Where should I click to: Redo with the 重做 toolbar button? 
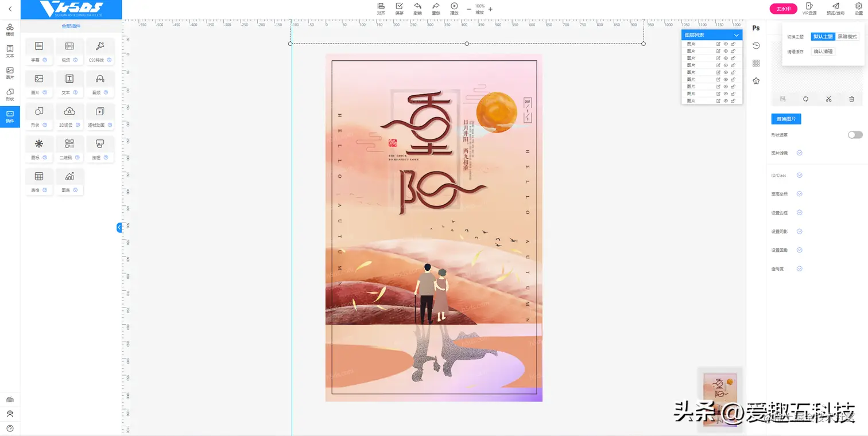pyautogui.click(x=436, y=8)
